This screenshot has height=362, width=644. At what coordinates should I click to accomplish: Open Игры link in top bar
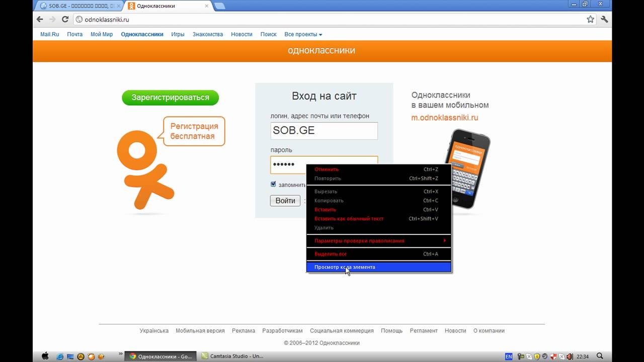(178, 34)
